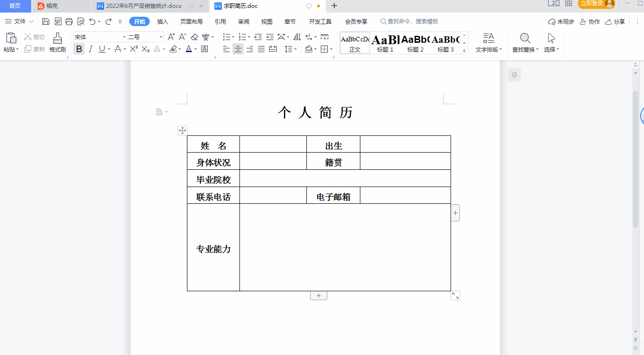Switch to the 插入 tab
This screenshot has height=355, width=644.
[x=163, y=21]
